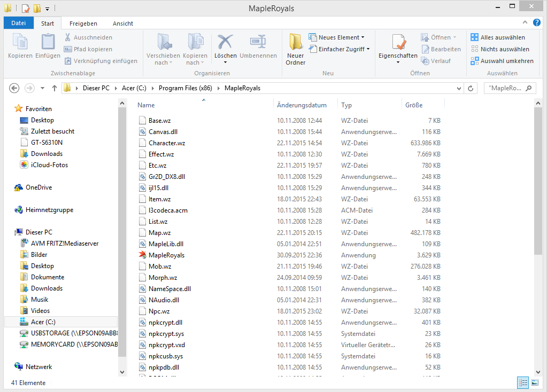Click Nichts auswählen

tap(500, 49)
